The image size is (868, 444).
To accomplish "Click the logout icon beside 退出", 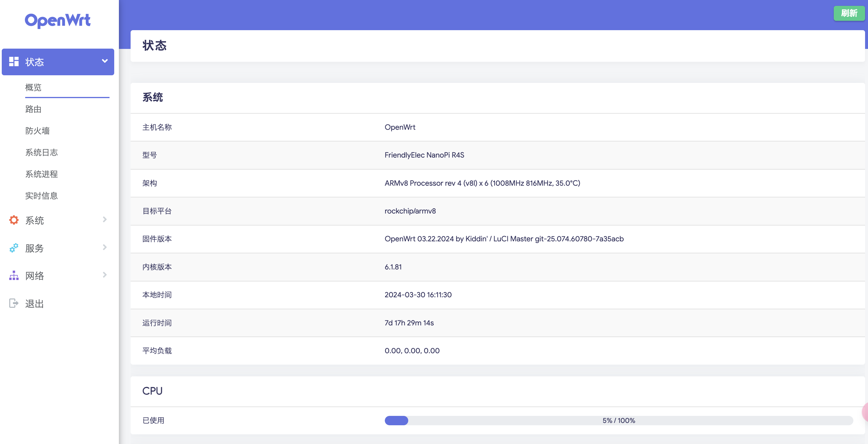I will [x=14, y=303].
